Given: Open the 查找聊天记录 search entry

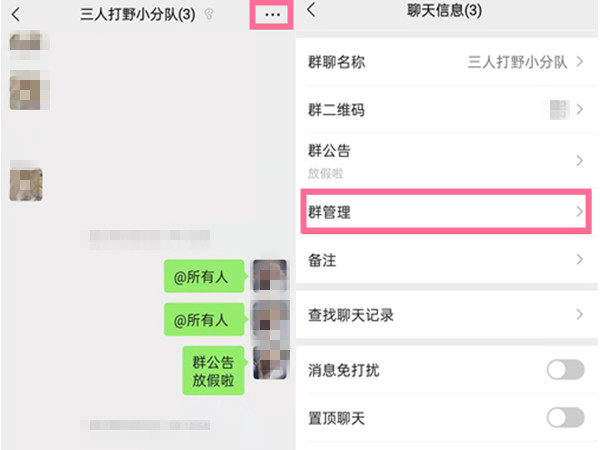Looking at the screenshot, I should pyautogui.click(x=440, y=315).
